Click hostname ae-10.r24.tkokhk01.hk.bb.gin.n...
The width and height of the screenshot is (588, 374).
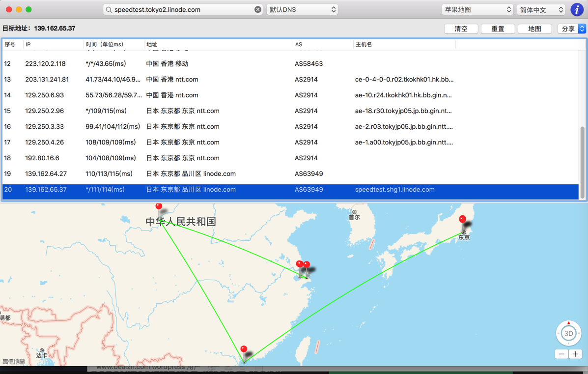tap(403, 95)
